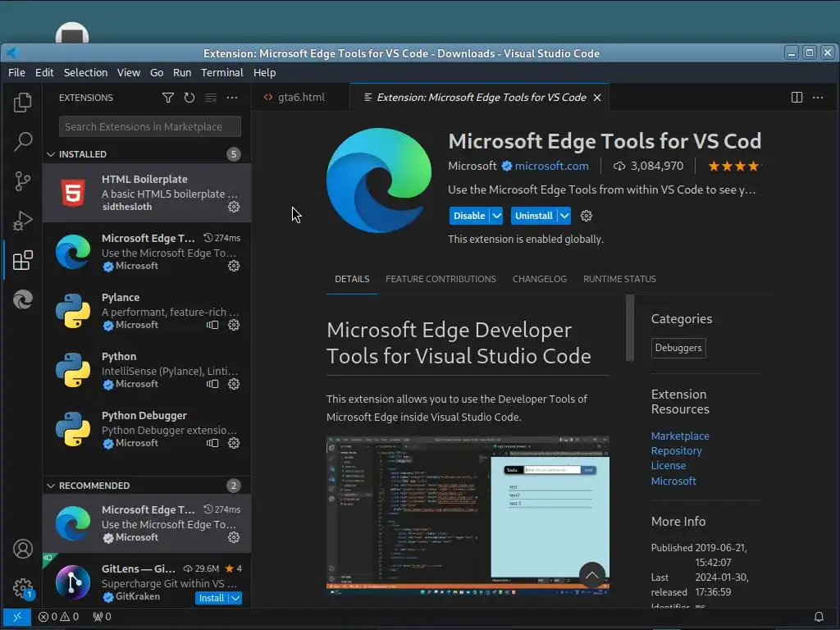Click remote-sync icon on Pylance row

(212, 325)
